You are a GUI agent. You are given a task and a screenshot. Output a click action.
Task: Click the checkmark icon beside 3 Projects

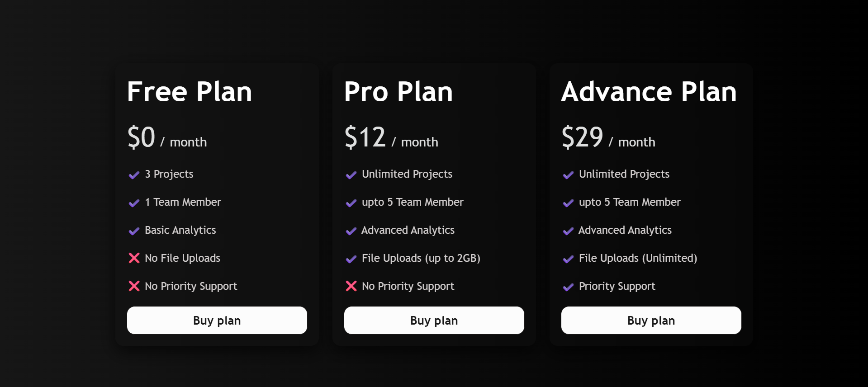[134, 175]
